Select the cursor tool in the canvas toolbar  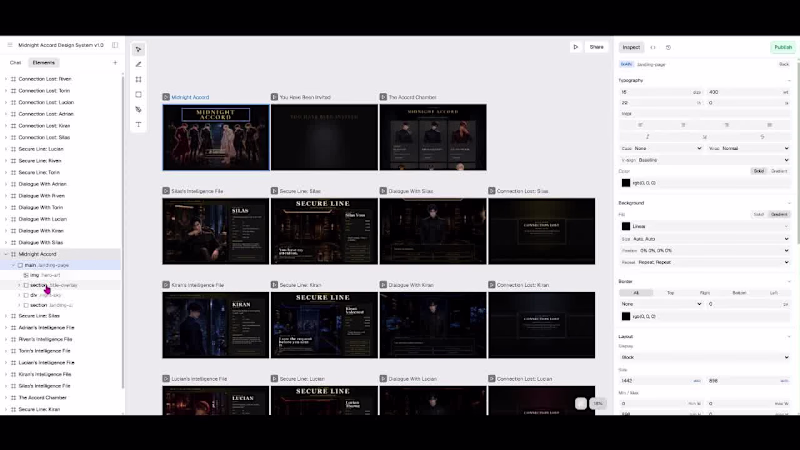click(x=138, y=49)
